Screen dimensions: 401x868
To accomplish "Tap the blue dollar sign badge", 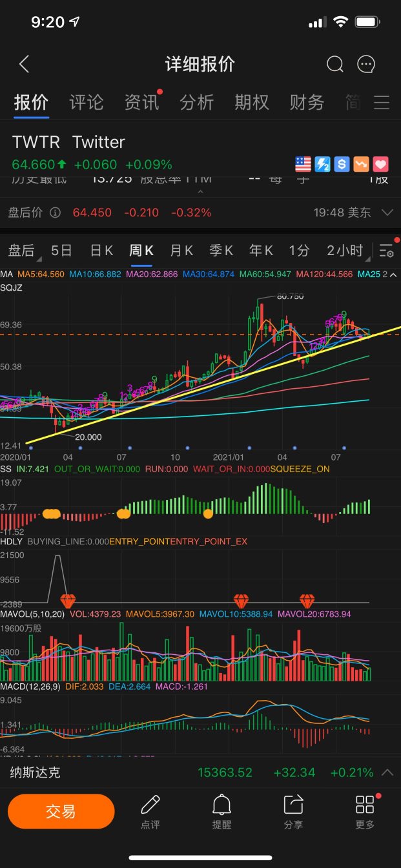I will click(342, 164).
